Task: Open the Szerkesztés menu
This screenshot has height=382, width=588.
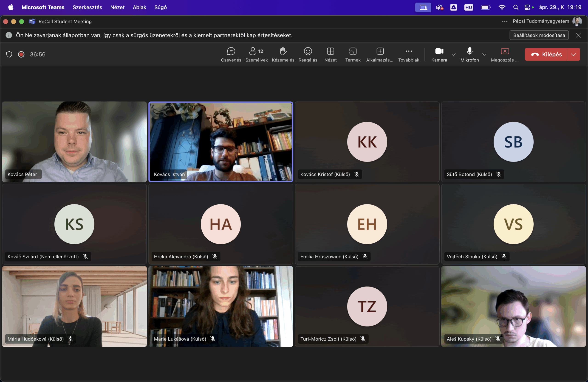Action: coord(88,7)
